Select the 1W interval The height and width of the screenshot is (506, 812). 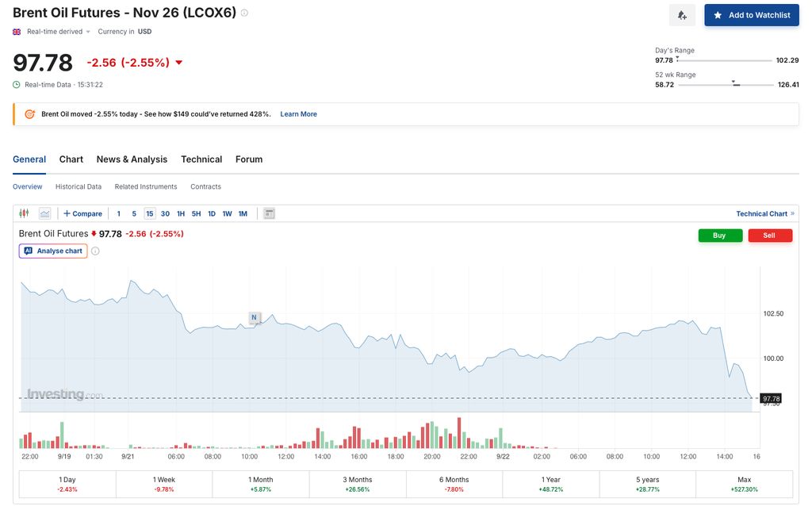228,213
